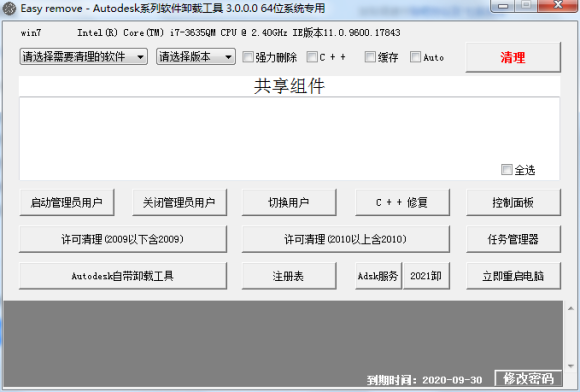Open the 请选择需要清理的软件 dropdown
Image resolution: width=580 pixels, height=392 pixels.
click(84, 57)
